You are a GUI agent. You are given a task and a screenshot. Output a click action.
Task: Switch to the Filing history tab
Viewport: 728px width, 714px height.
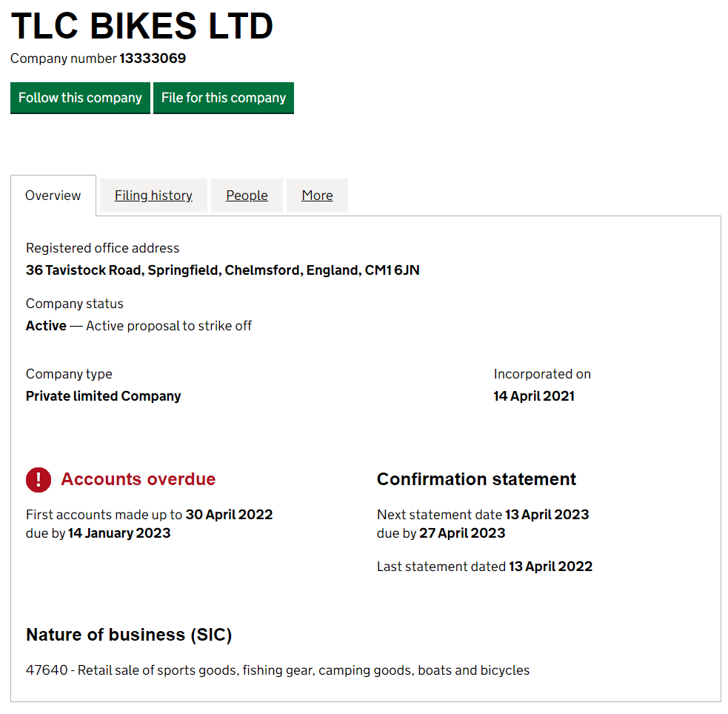[x=153, y=195]
